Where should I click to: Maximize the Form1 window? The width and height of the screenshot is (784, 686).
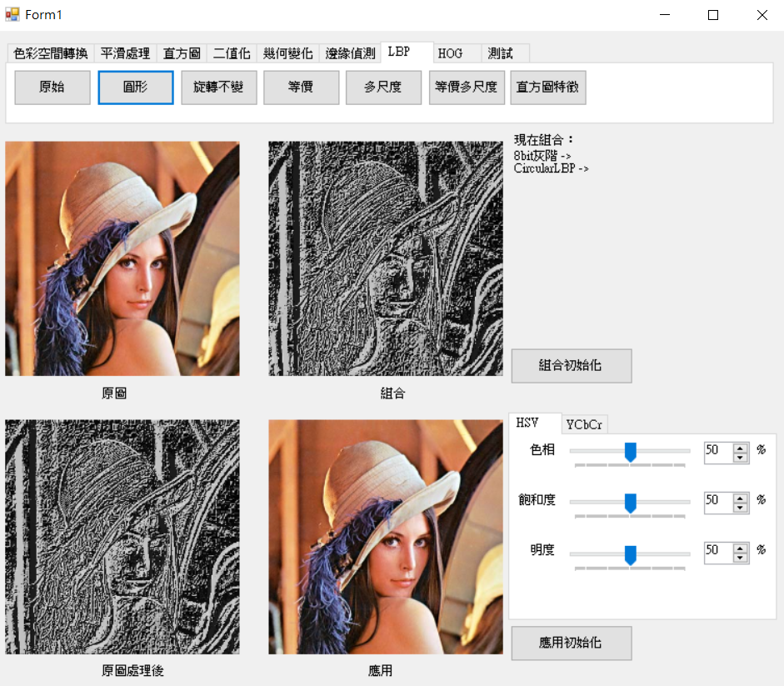point(713,15)
